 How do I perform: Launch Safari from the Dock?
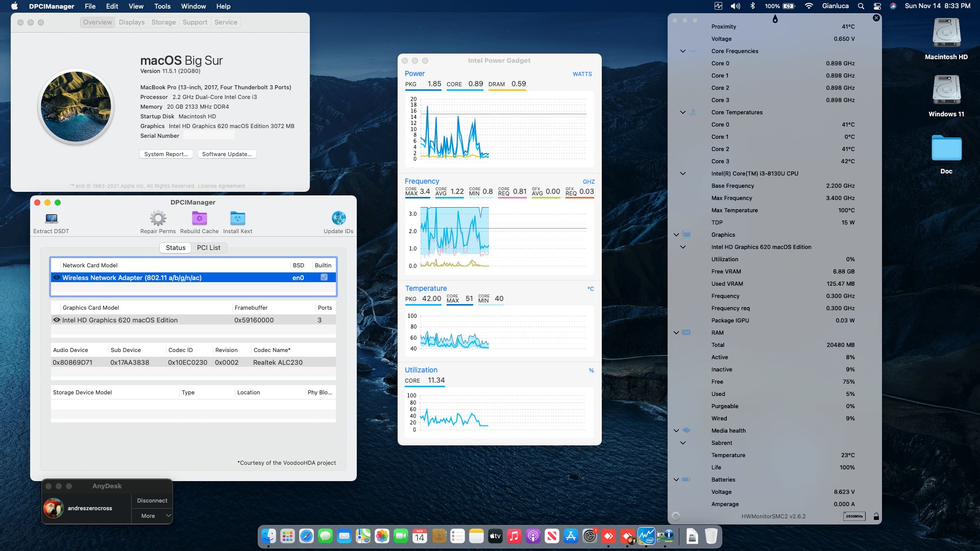[x=306, y=536]
